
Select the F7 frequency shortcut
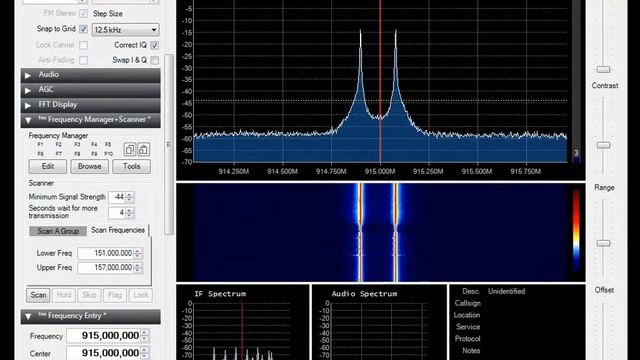58,154
